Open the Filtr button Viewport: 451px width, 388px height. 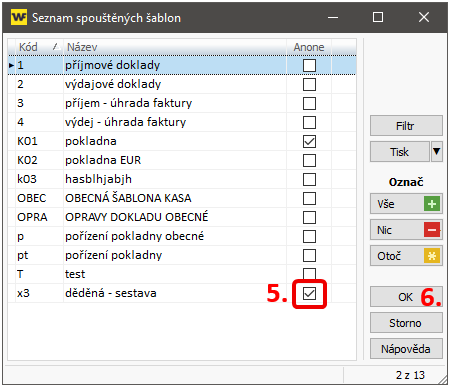[406, 126]
